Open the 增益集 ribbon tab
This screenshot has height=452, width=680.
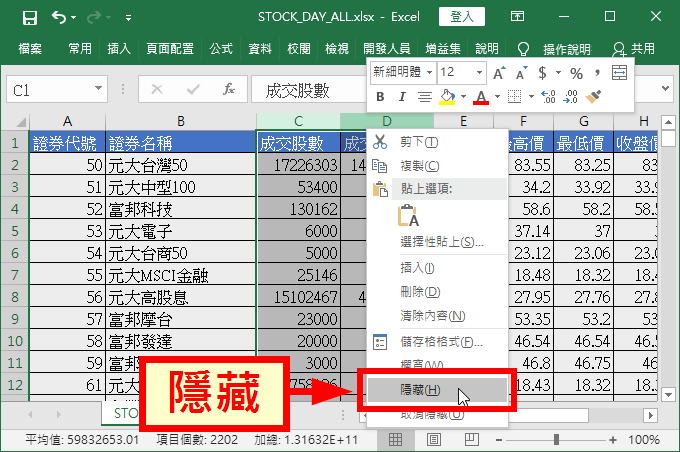coord(443,49)
